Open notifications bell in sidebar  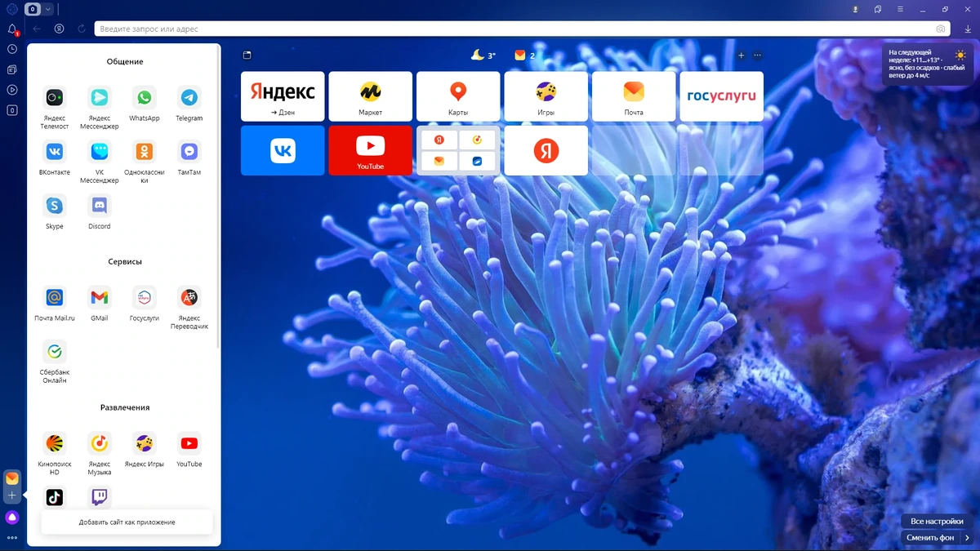coord(12,29)
